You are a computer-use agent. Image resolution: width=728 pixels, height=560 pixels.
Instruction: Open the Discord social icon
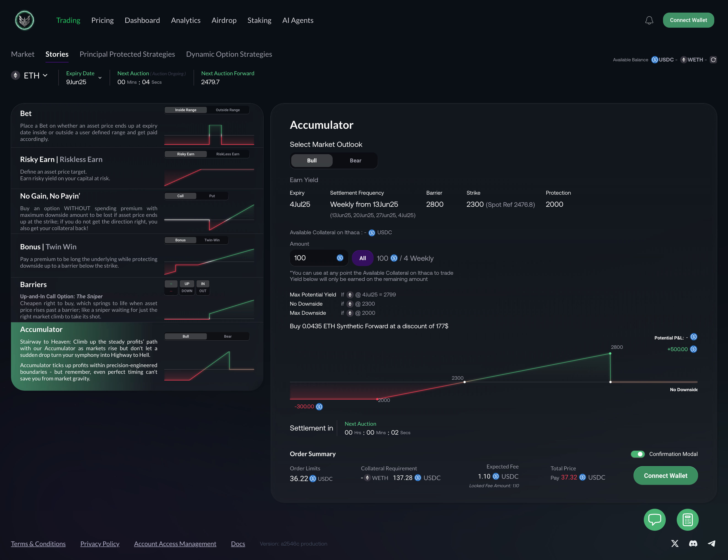tap(693, 543)
